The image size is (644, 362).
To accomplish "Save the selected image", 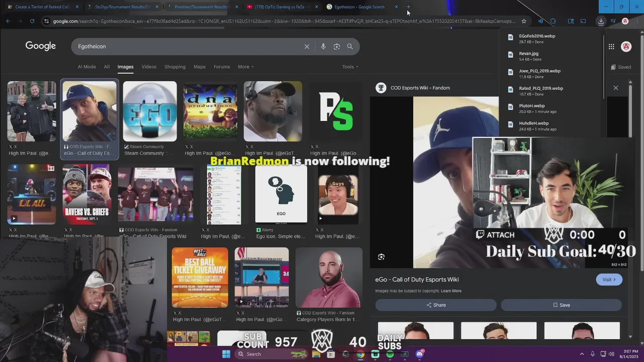I will [x=561, y=305].
